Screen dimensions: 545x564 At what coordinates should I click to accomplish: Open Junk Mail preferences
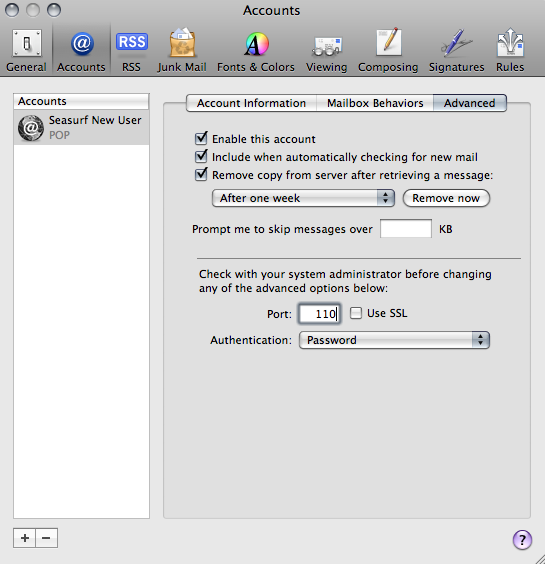(x=182, y=51)
